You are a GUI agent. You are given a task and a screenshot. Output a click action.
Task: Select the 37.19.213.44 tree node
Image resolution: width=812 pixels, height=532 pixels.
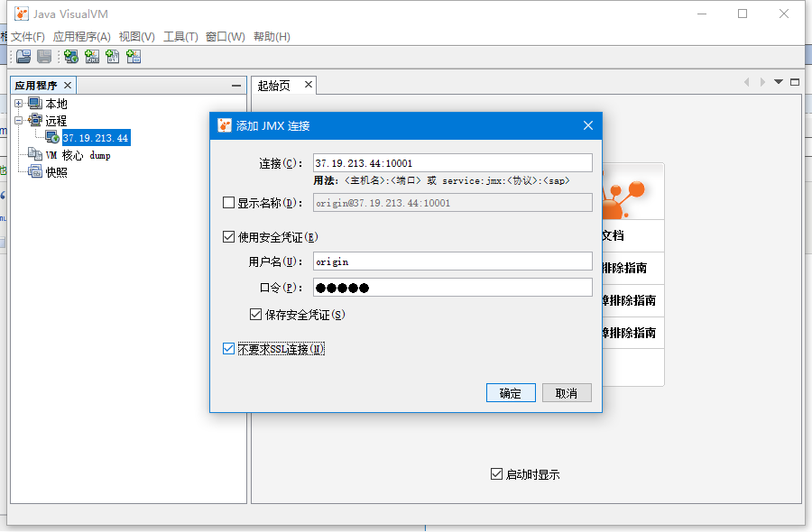coord(96,138)
